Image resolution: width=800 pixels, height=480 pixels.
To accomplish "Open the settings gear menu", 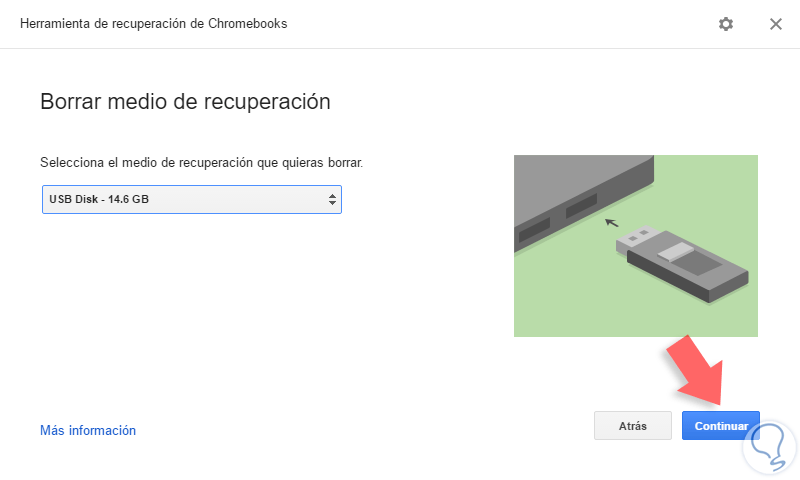I will click(x=726, y=24).
